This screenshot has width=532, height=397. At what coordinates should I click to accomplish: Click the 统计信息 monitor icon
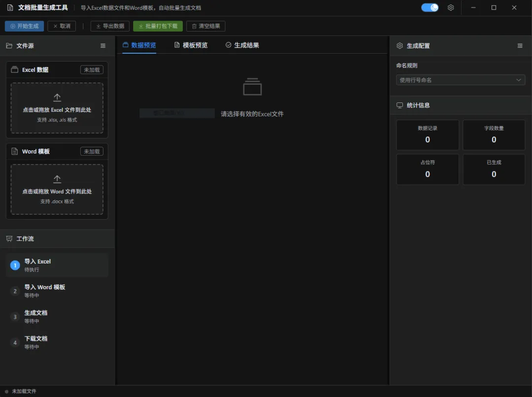coord(399,105)
